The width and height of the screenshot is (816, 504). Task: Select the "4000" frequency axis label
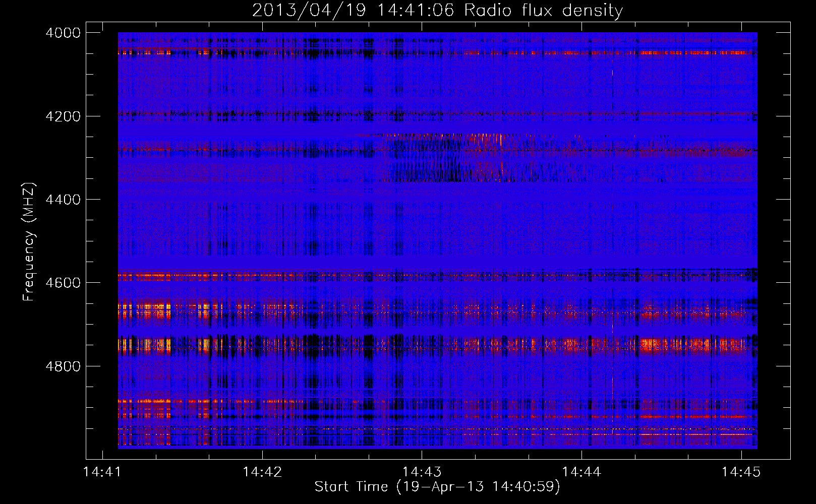point(63,33)
